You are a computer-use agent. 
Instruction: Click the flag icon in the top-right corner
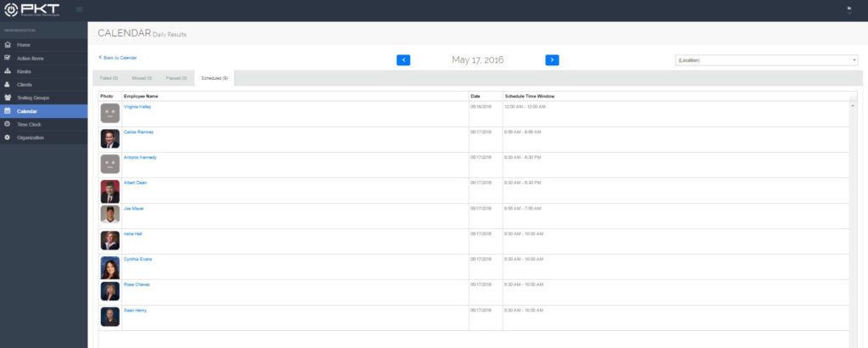(x=849, y=9)
